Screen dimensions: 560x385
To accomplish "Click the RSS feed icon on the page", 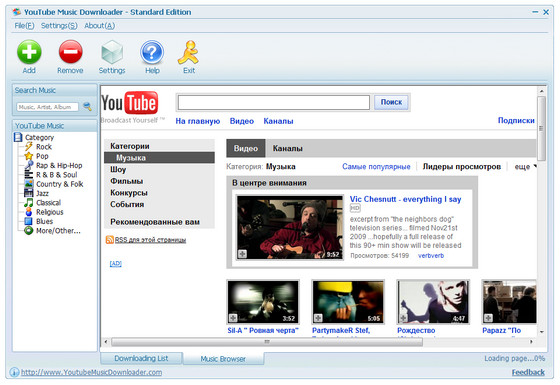I will click(x=109, y=240).
